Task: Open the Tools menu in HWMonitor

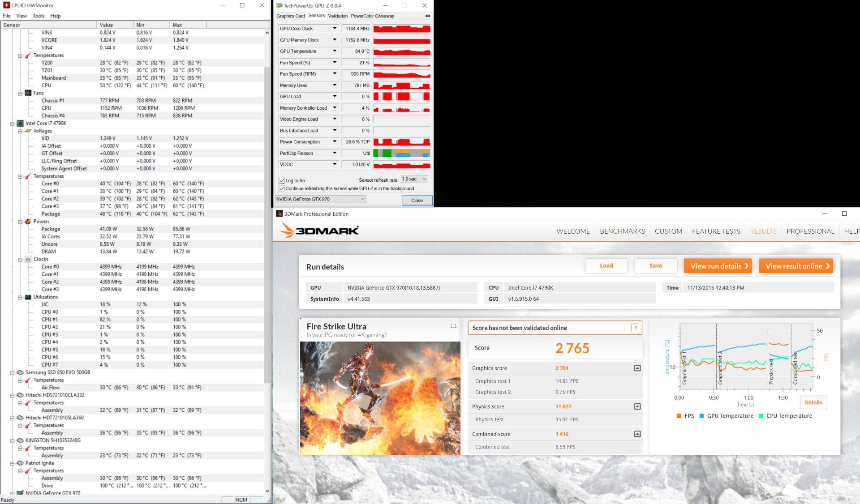Action: [39, 16]
